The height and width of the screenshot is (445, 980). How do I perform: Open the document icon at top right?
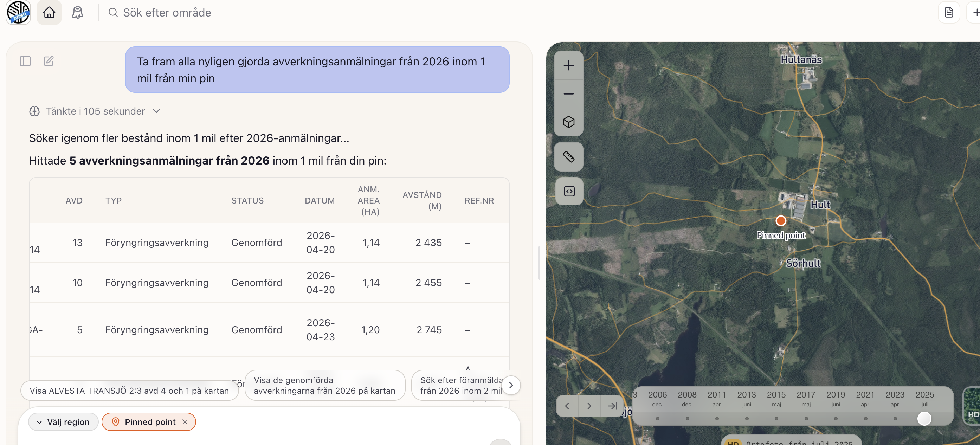(949, 13)
